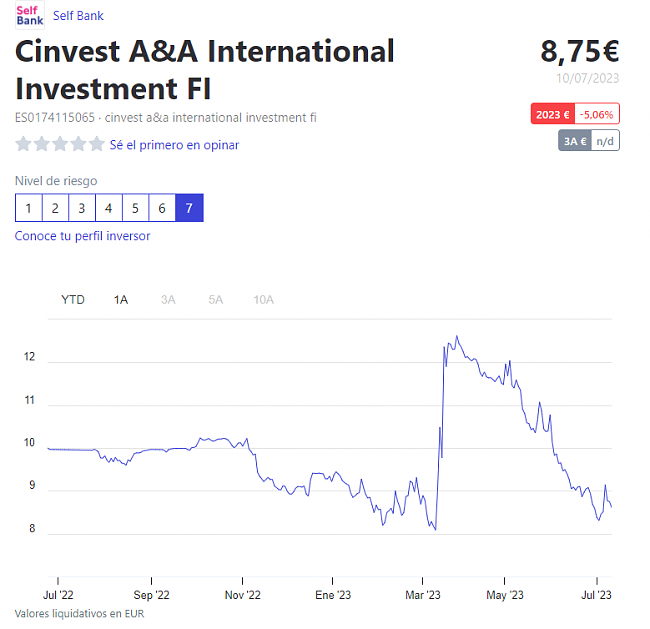Rate the fund with the third star

point(59,144)
